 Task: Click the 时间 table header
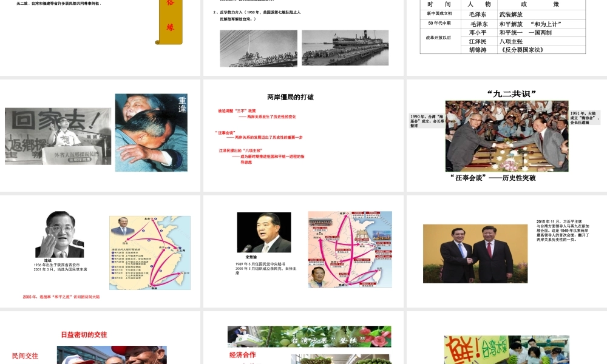tap(439, 4)
